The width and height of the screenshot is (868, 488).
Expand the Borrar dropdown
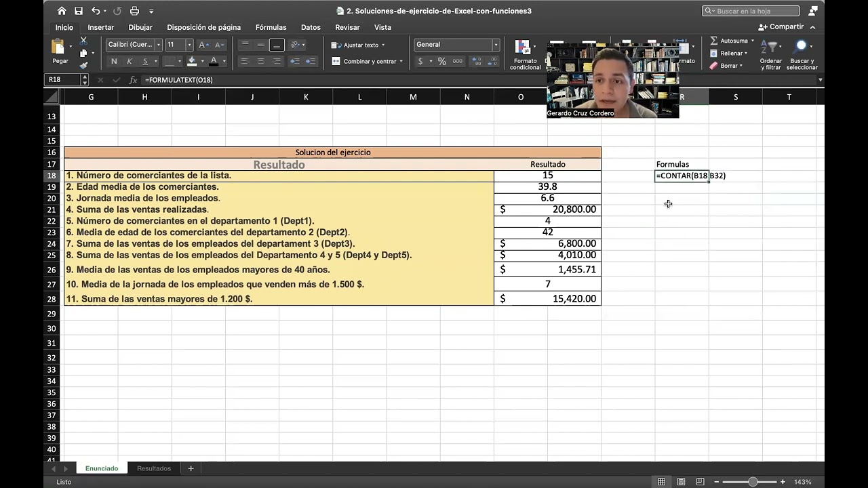[x=741, y=66]
